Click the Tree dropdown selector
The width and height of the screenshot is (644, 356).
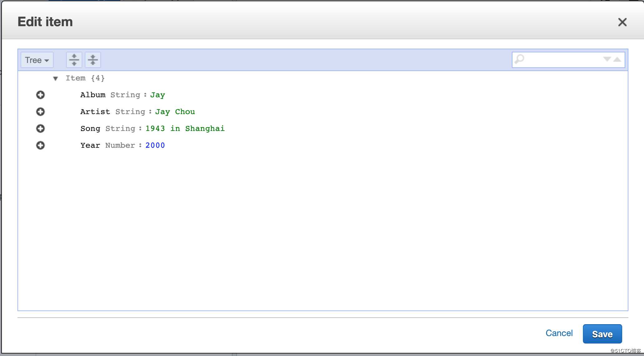tap(37, 60)
